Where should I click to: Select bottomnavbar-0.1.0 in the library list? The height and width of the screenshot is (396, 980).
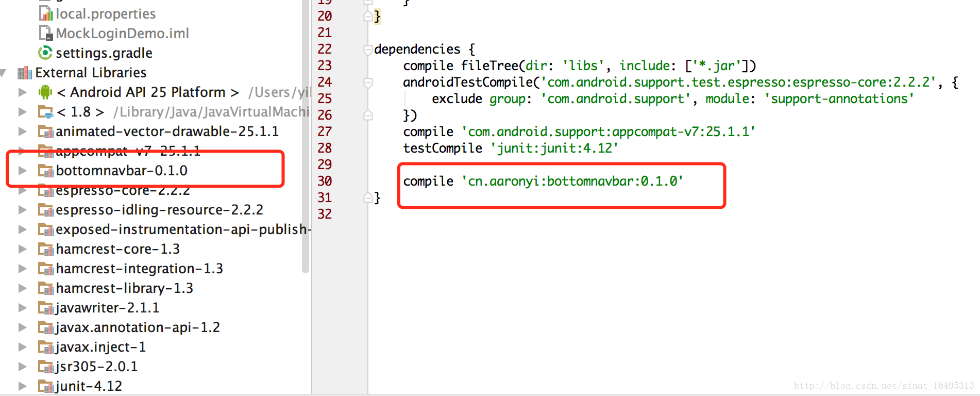pos(122,171)
